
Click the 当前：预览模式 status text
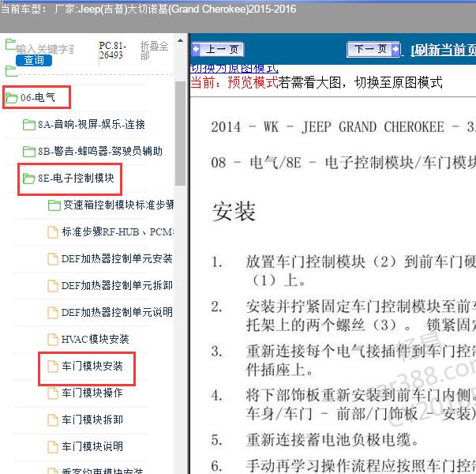[234, 82]
